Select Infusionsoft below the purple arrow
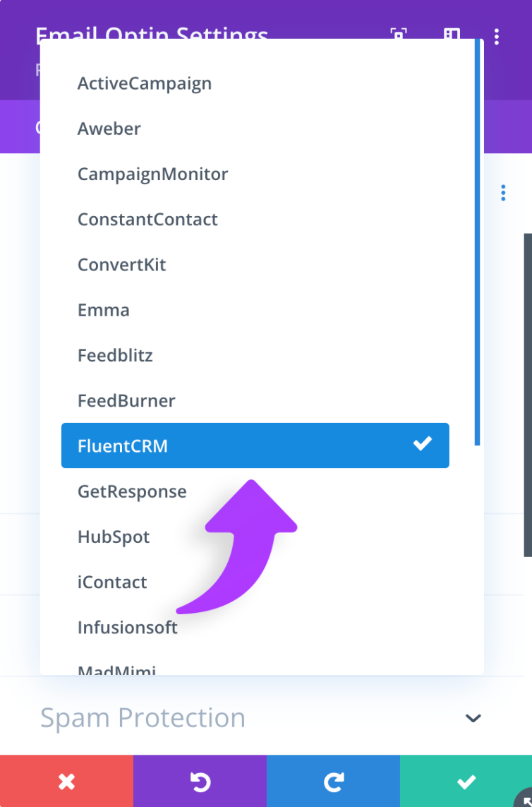The height and width of the screenshot is (807, 532). [127, 627]
